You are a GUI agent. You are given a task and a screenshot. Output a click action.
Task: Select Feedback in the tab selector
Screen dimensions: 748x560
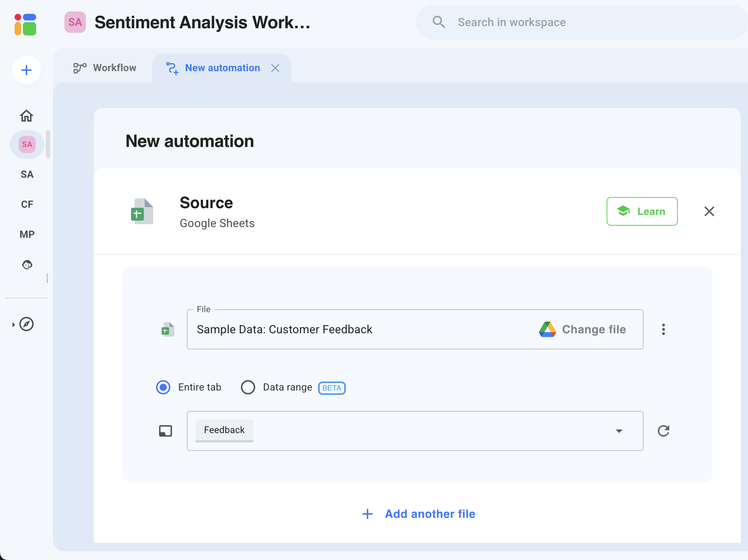click(224, 430)
